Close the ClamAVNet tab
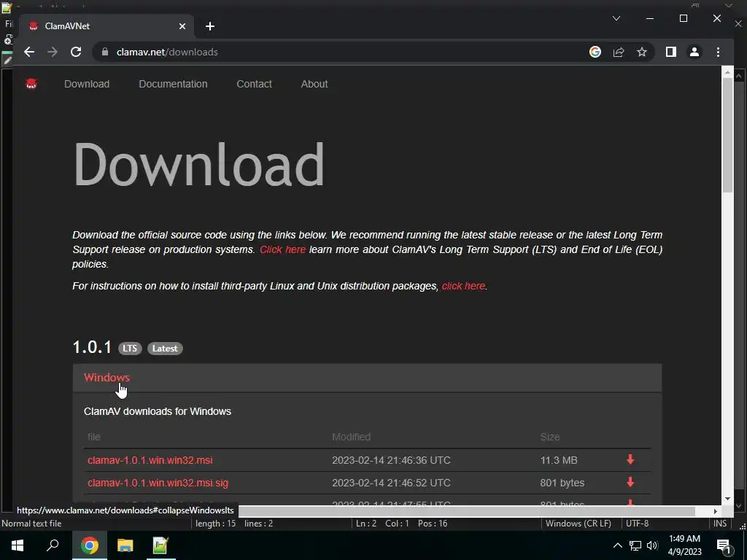The image size is (747, 560). [182, 26]
